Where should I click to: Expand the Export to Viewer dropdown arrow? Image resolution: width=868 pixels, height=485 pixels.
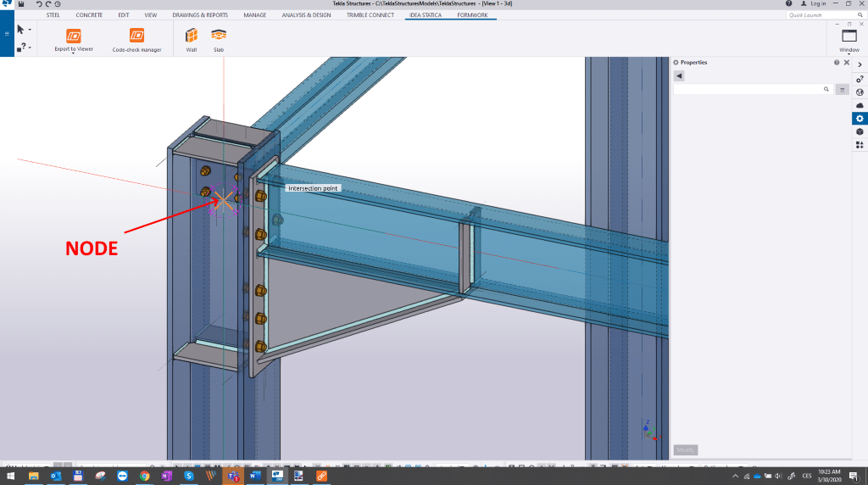click(x=74, y=54)
